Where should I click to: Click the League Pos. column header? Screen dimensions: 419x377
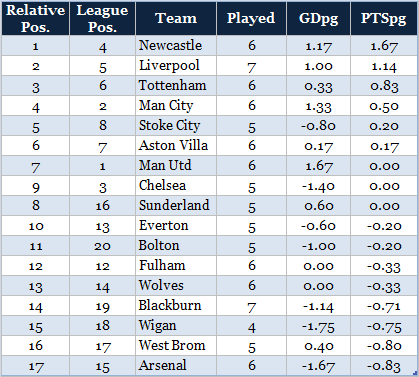click(x=102, y=18)
